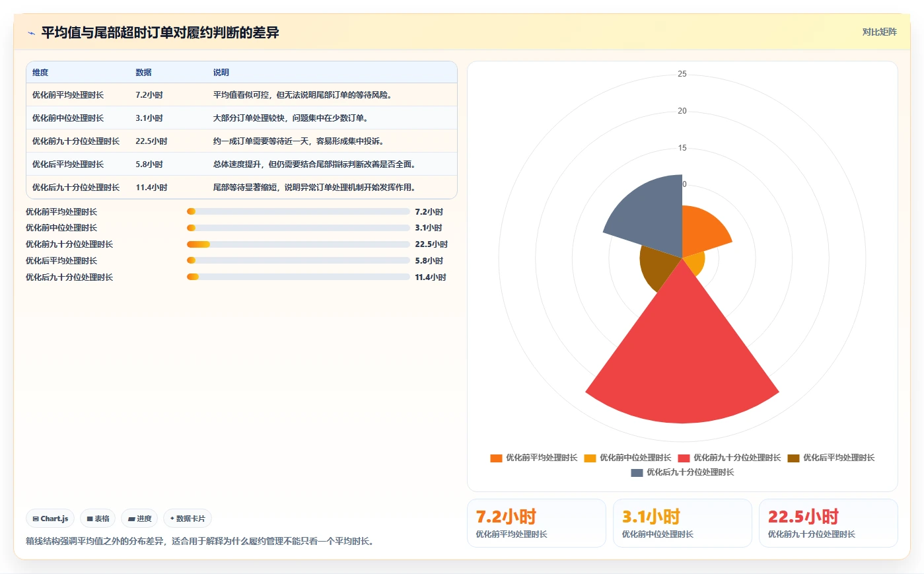Click the 数据卡片 tag chip

pos(188,519)
